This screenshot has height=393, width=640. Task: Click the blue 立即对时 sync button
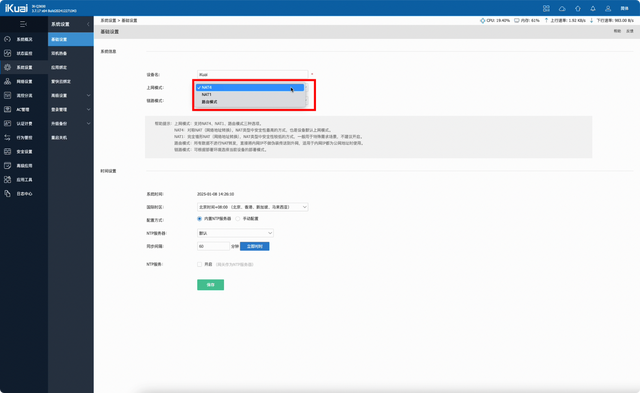pos(254,246)
